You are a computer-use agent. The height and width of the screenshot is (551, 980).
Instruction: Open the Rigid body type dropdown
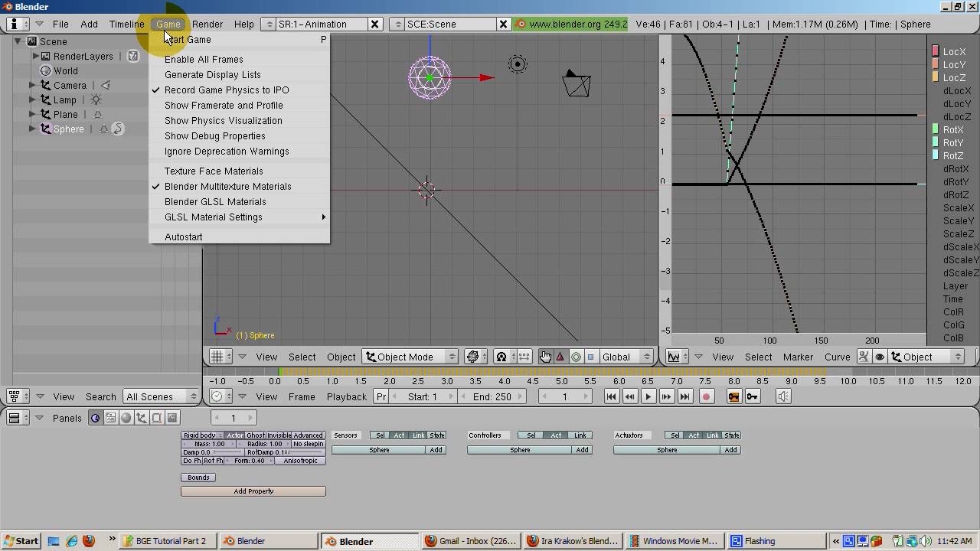coord(203,435)
